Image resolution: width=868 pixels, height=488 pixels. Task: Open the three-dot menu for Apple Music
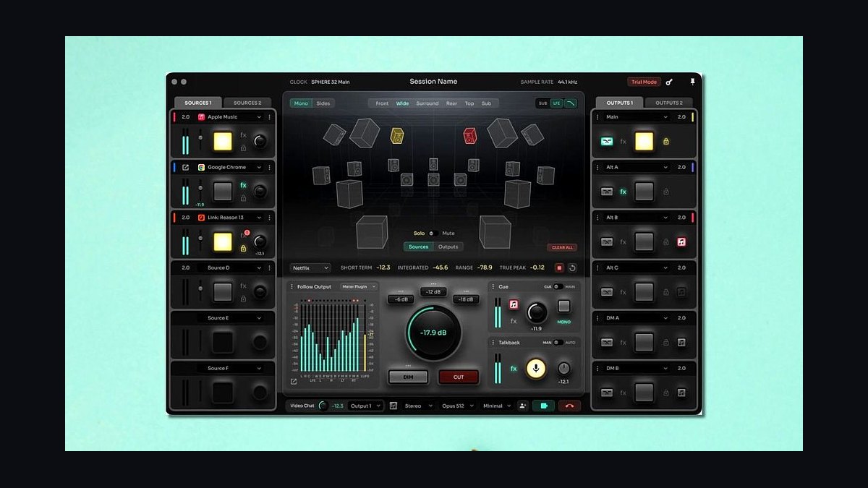click(x=270, y=117)
